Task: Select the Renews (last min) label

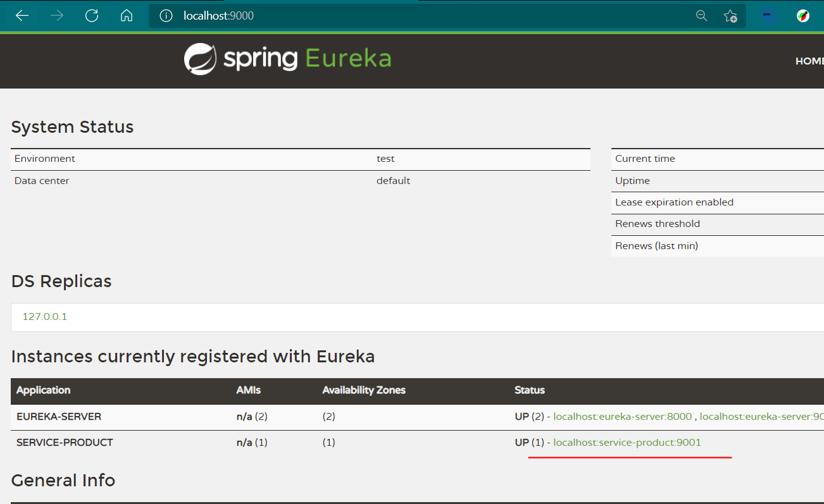Action: click(656, 246)
